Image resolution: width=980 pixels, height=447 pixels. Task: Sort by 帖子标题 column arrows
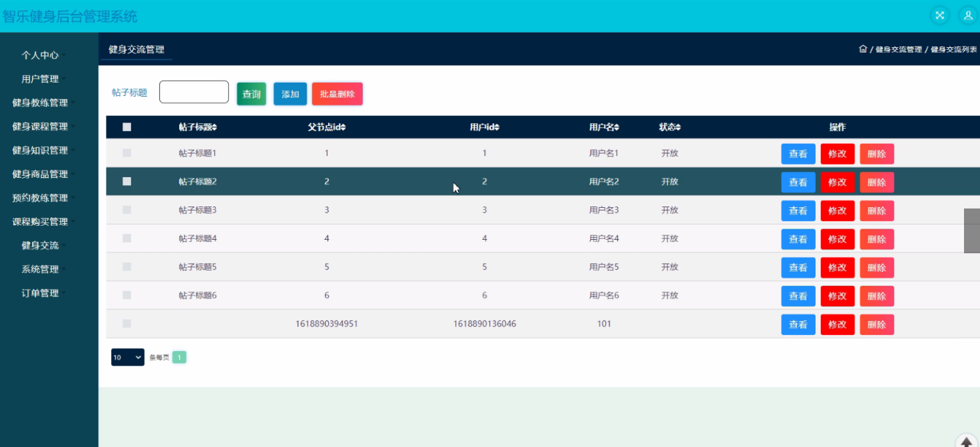(x=214, y=127)
